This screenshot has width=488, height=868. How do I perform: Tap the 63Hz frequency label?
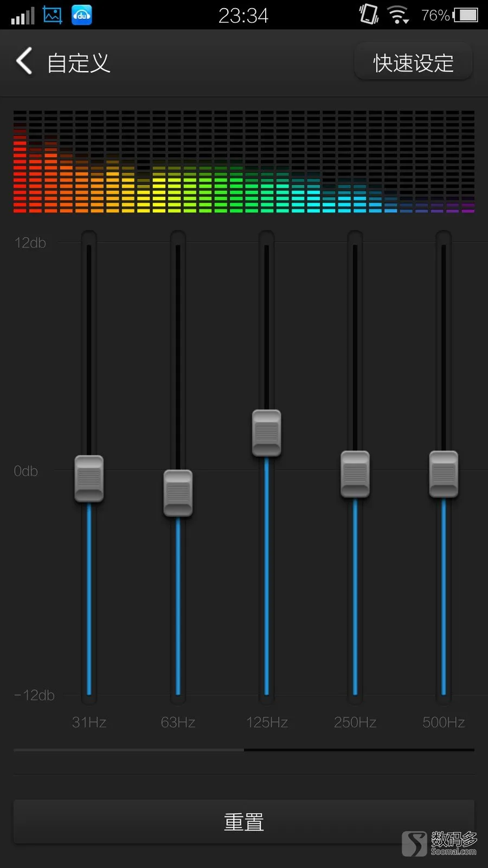pyautogui.click(x=178, y=723)
